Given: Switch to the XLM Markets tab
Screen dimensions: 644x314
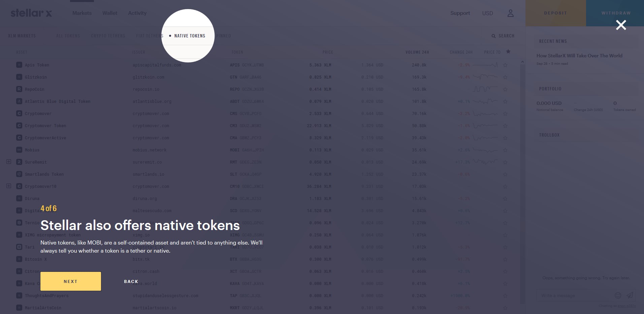Looking at the screenshot, I should point(22,36).
